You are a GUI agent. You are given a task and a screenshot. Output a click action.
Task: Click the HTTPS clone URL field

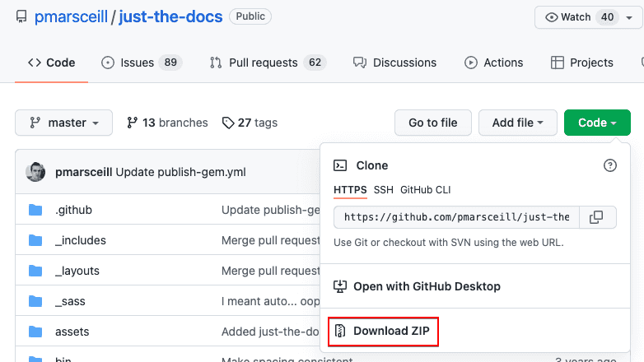[456, 217]
